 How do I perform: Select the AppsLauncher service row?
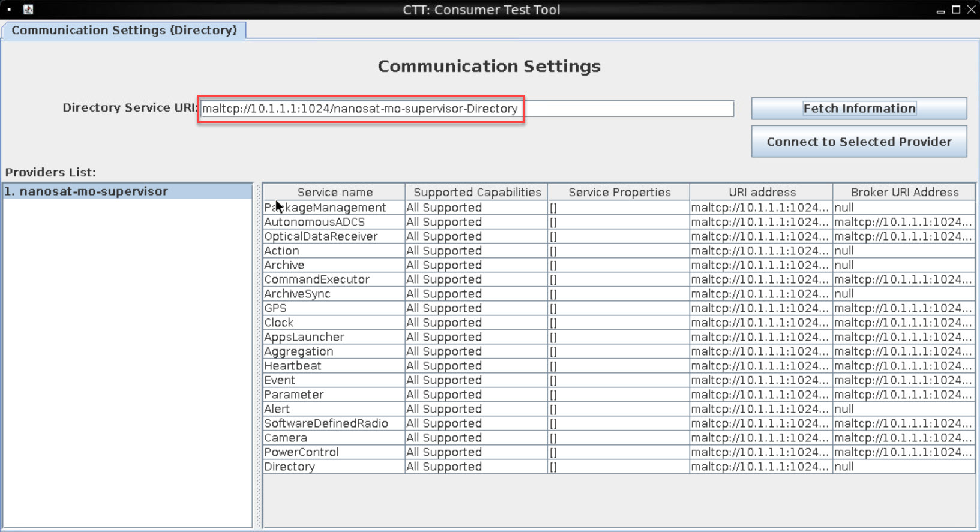(x=619, y=337)
